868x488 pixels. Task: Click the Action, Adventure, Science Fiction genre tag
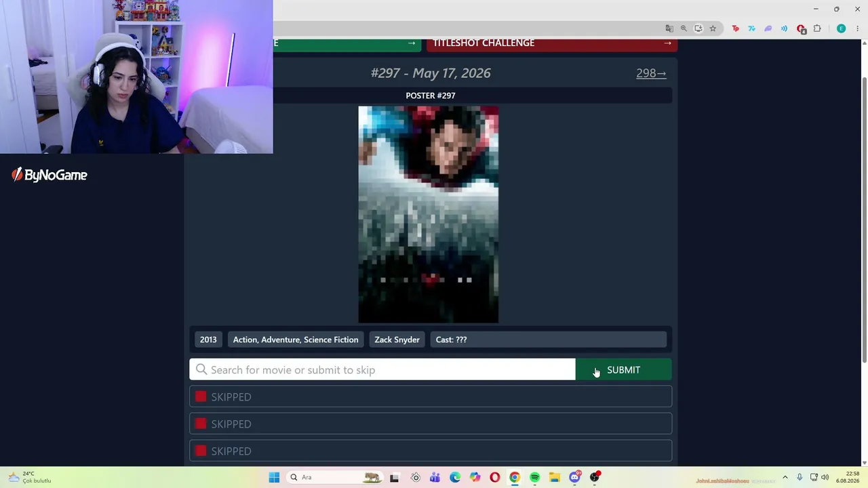point(296,340)
